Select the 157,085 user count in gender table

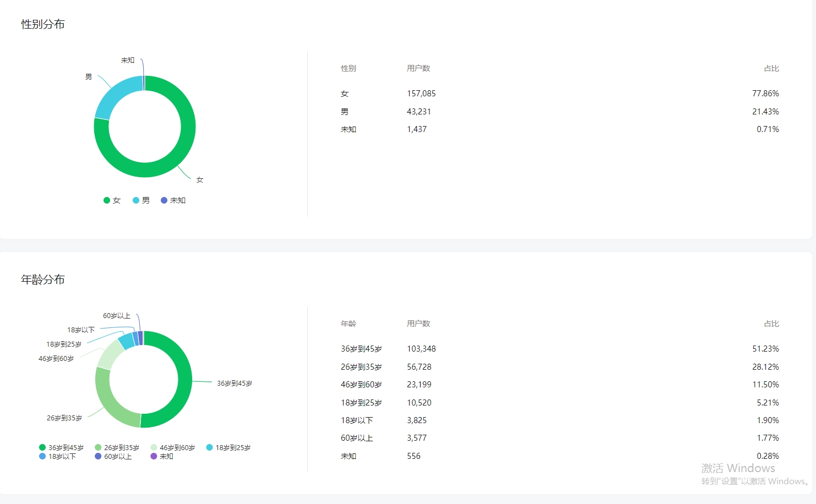(x=421, y=94)
